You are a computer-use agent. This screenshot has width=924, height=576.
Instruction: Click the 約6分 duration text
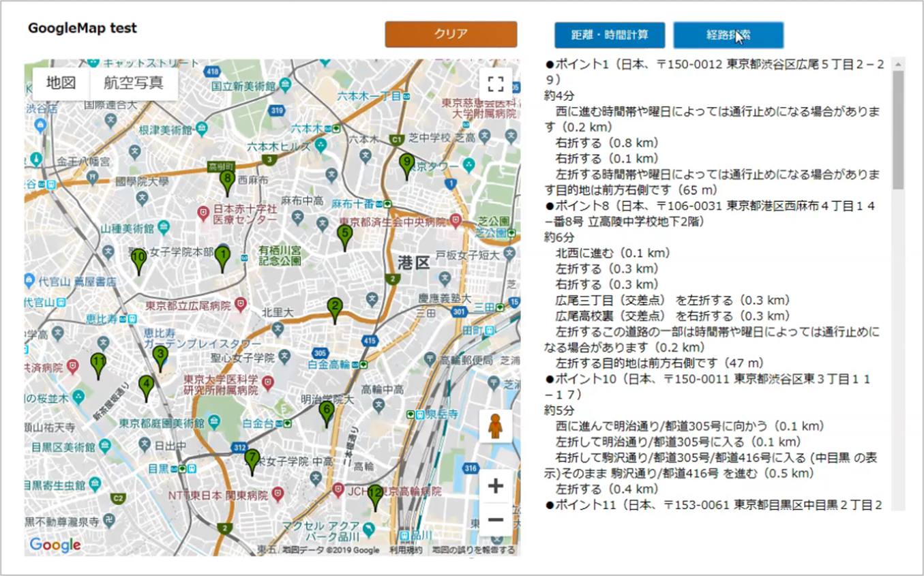(560, 237)
